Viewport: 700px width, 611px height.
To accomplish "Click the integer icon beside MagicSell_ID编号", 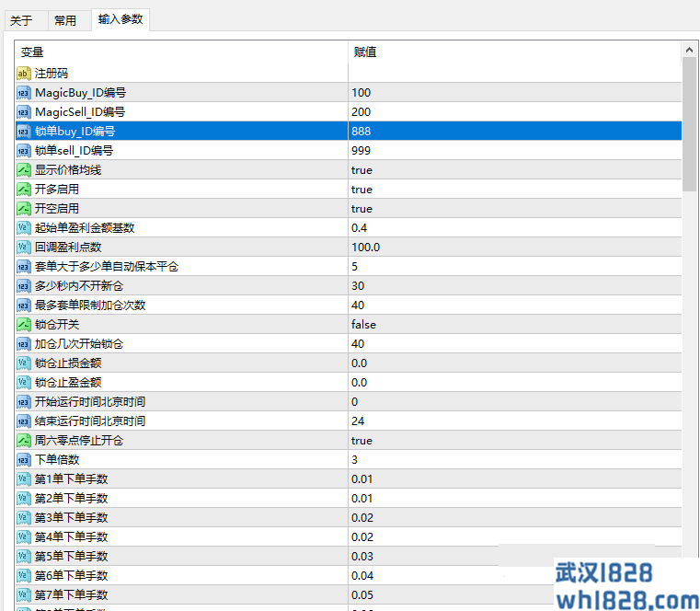I will click(24, 111).
